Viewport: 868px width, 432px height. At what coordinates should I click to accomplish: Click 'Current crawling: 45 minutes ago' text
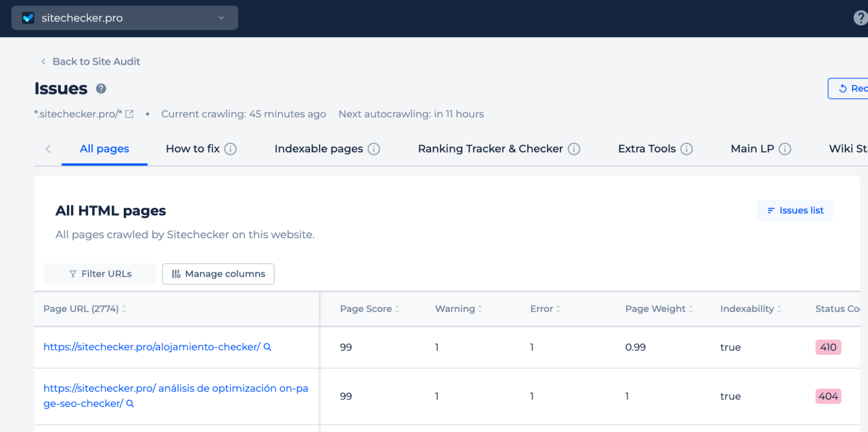[244, 114]
